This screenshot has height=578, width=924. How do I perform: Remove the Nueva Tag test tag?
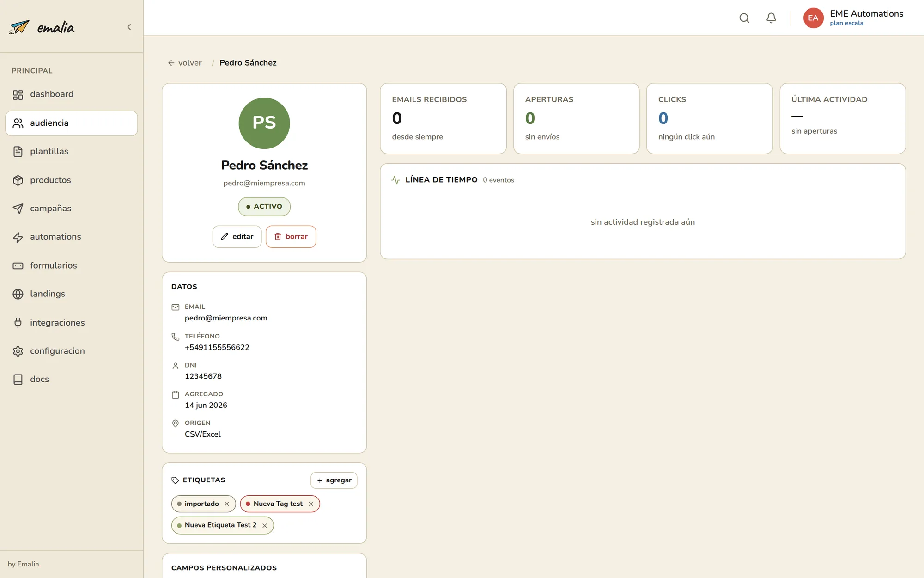point(311,504)
